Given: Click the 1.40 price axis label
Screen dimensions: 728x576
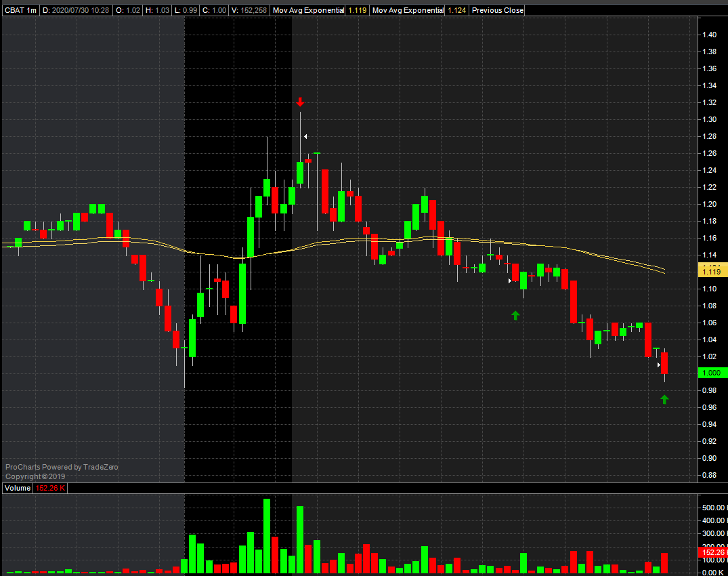Looking at the screenshot, I should coord(710,35).
